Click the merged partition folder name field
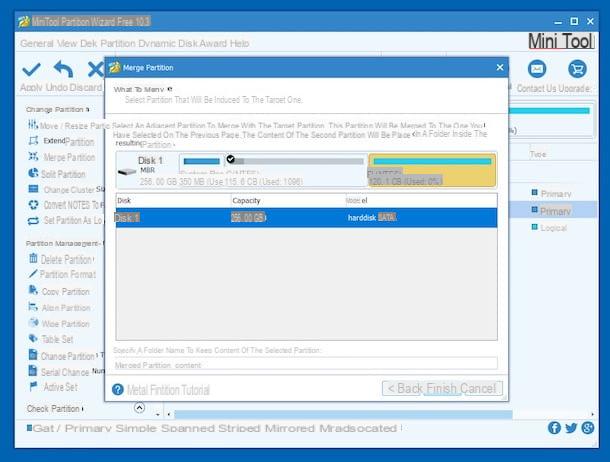610x462 pixels. coord(306,364)
